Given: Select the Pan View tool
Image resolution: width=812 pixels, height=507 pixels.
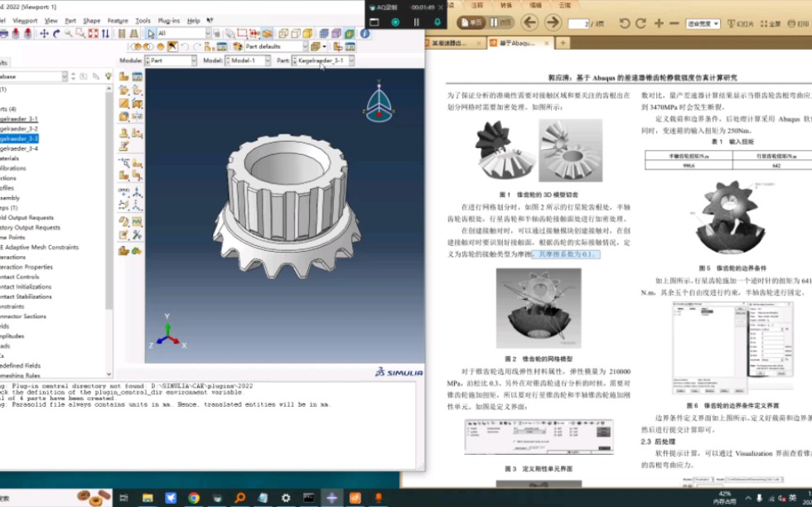Looking at the screenshot, I should click(45, 33).
